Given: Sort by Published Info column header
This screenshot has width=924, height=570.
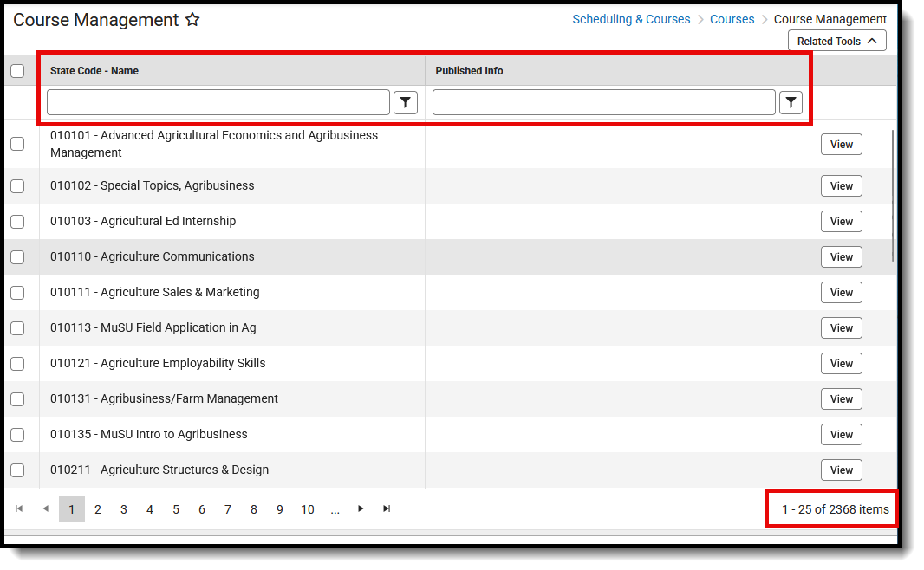Looking at the screenshot, I should pos(469,71).
